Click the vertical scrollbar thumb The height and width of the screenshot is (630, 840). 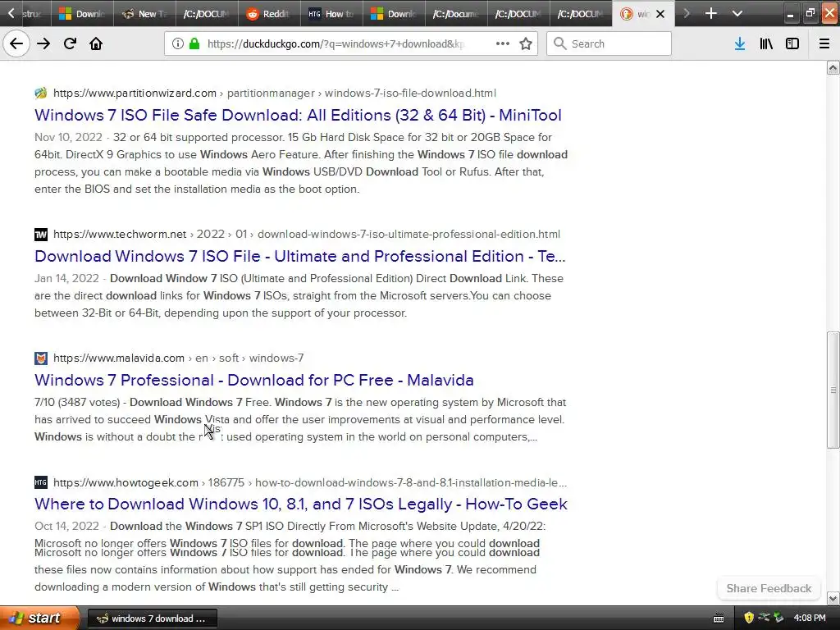(x=833, y=390)
